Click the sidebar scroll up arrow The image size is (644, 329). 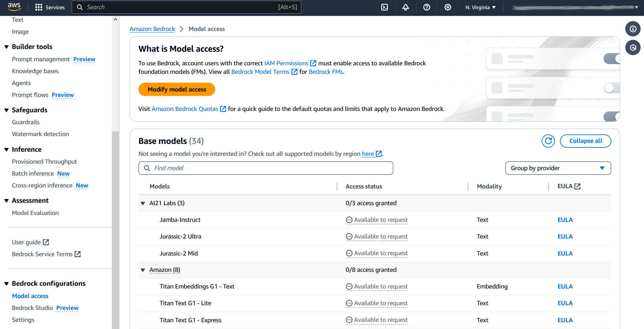click(x=116, y=19)
